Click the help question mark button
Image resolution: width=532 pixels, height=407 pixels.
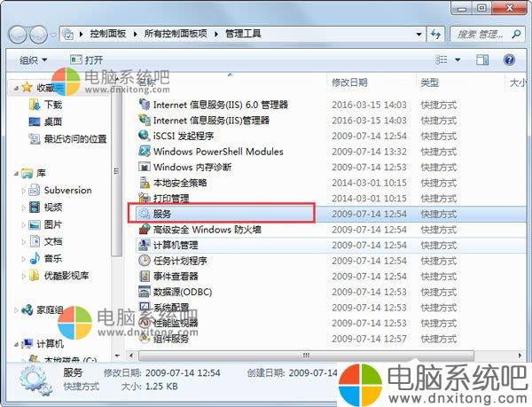pos(509,59)
